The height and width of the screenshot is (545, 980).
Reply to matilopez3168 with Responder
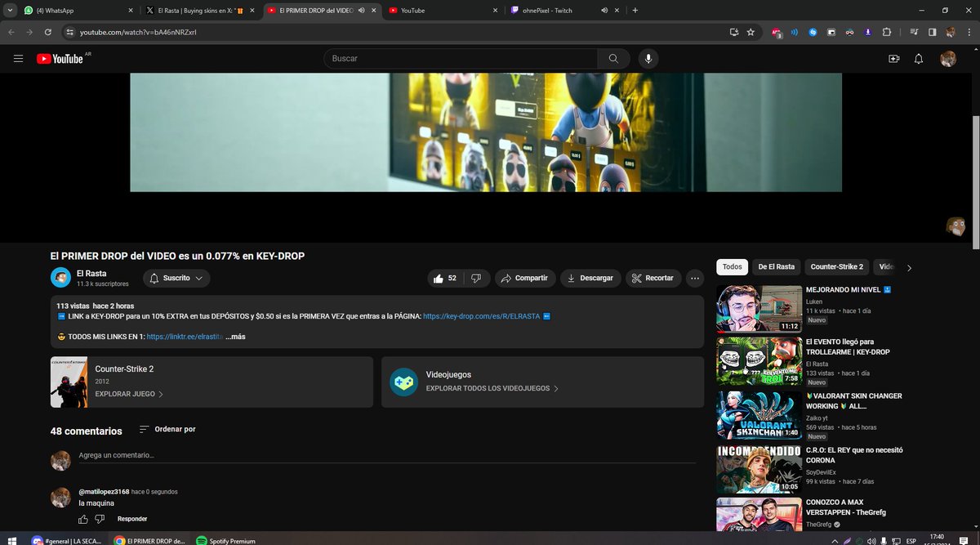132,519
